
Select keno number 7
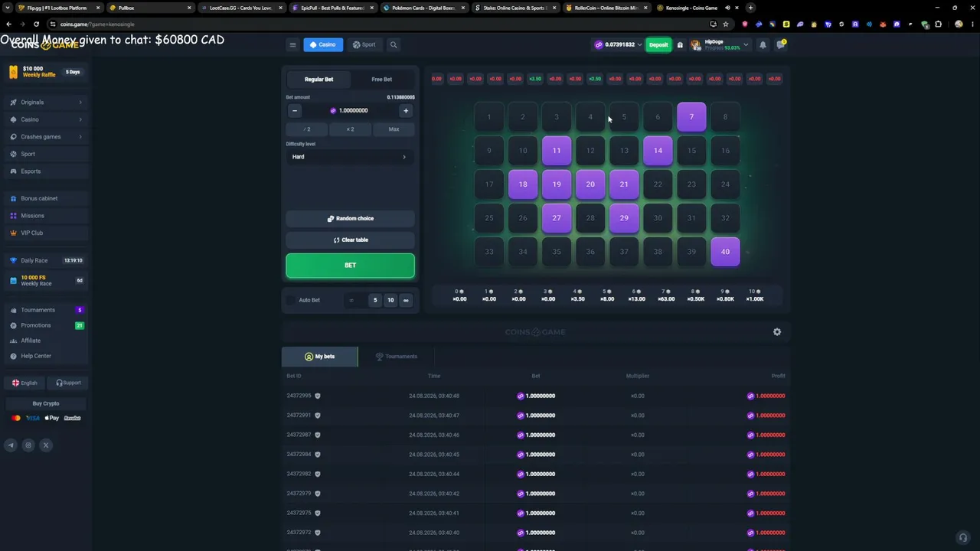coord(691,117)
